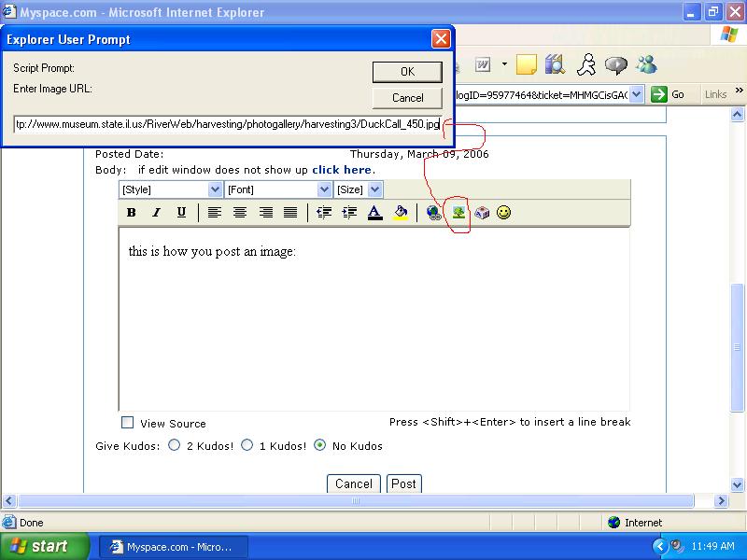Click the Internet zone globe icon
Image resolution: width=747 pixels, height=560 pixels.
[614, 523]
